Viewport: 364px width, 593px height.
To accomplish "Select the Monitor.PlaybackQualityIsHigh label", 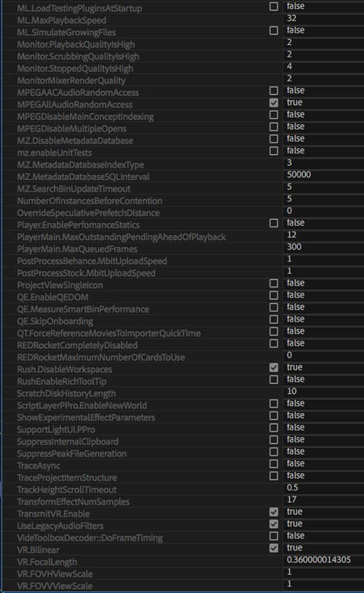I will pyautogui.click(x=76, y=45).
